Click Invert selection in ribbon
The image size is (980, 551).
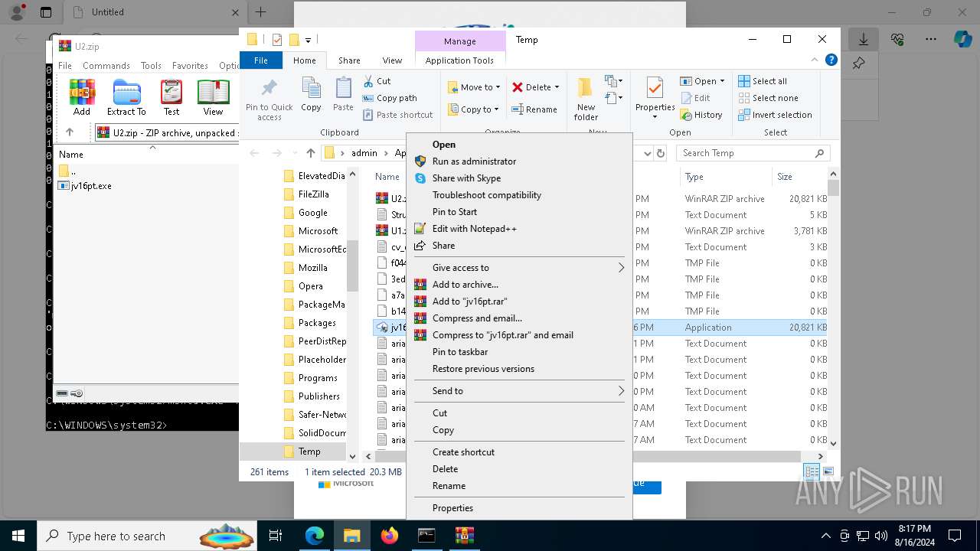point(775,115)
